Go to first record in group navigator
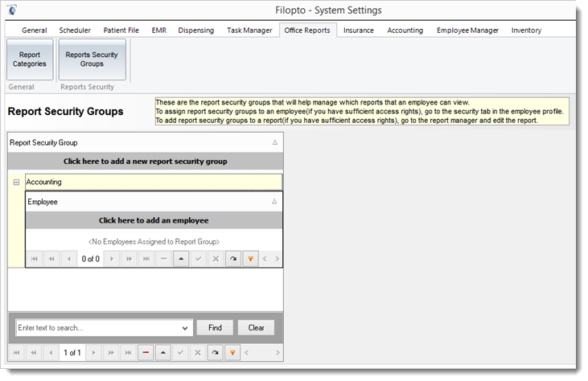The height and width of the screenshot is (381, 588). [17, 353]
